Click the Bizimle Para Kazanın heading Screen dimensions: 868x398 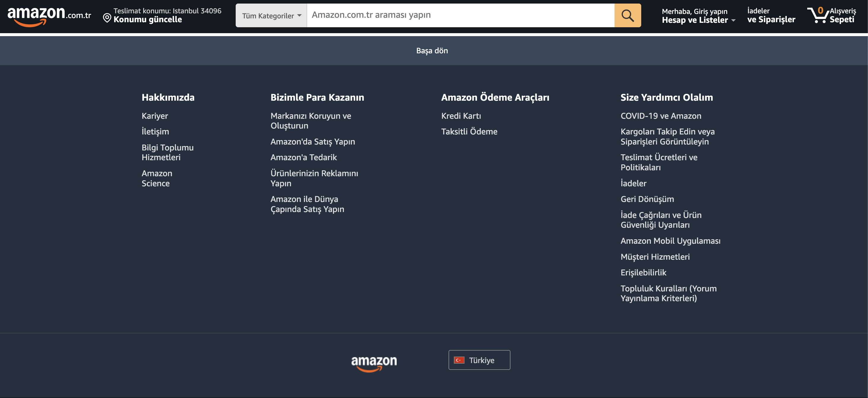317,97
